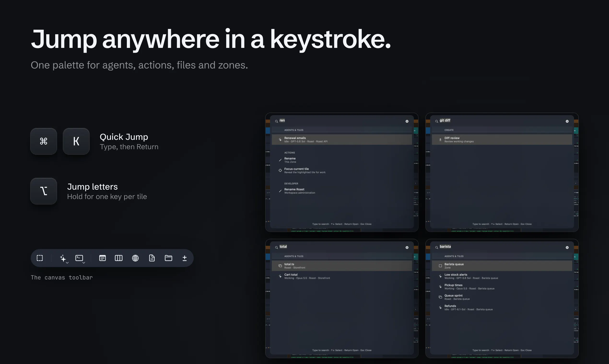Click the plus-minus diff icon in toolbar
This screenshot has width=609, height=364.
[x=185, y=258]
